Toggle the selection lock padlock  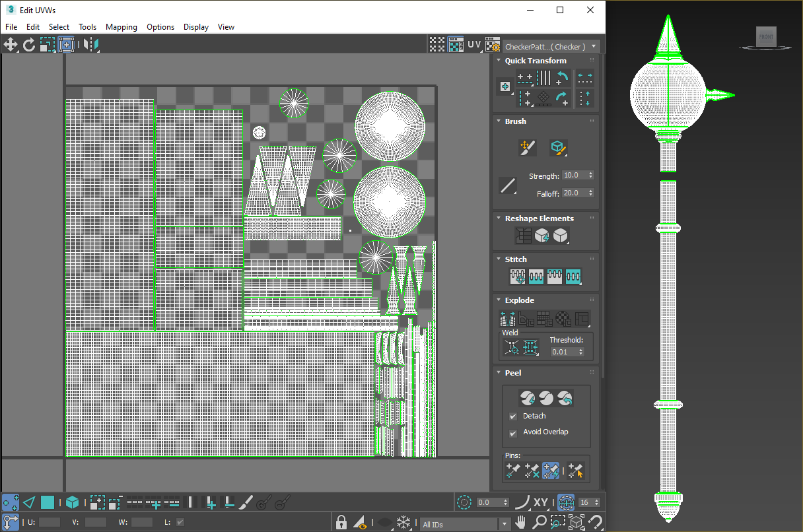point(341,521)
